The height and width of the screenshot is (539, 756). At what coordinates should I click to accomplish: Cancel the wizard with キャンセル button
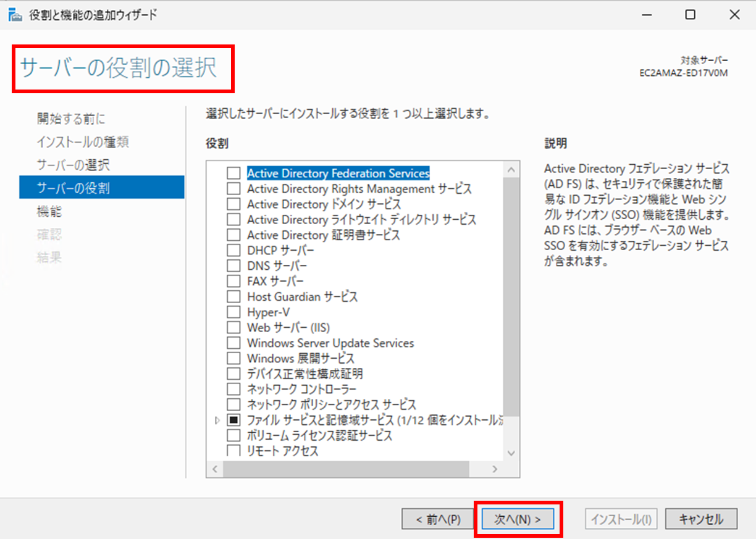[701, 519]
